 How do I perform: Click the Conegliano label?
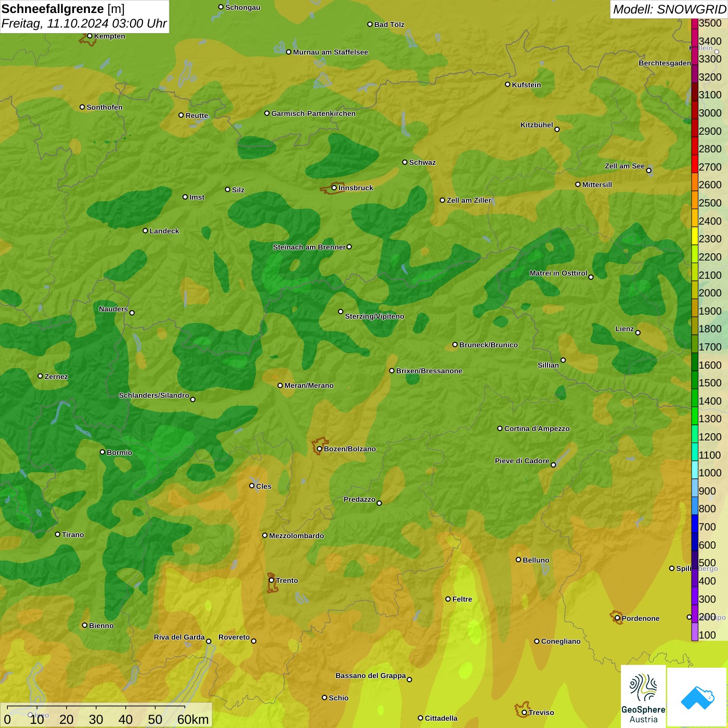pyautogui.click(x=561, y=641)
